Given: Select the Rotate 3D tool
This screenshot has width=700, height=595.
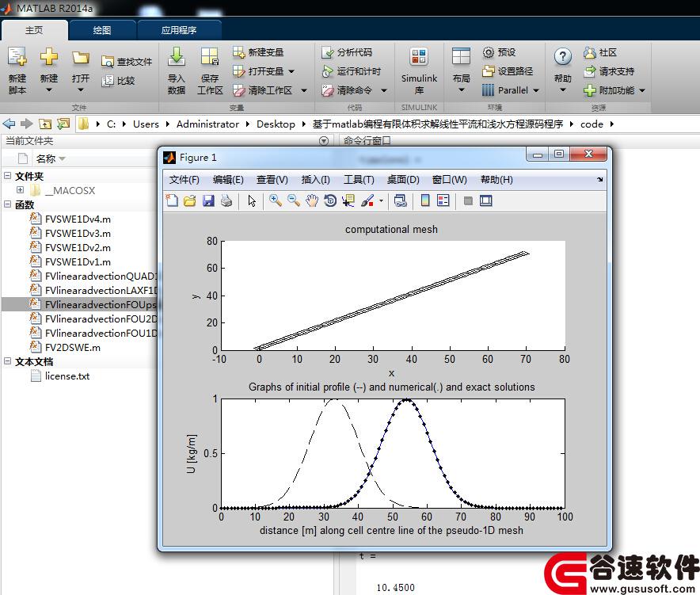Looking at the screenshot, I should [330, 200].
